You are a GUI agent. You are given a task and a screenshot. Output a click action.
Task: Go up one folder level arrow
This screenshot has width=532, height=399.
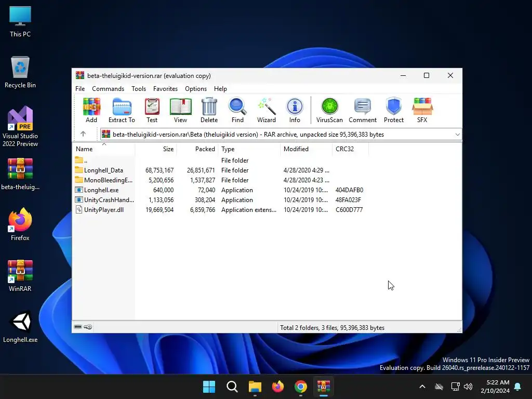[83, 134]
